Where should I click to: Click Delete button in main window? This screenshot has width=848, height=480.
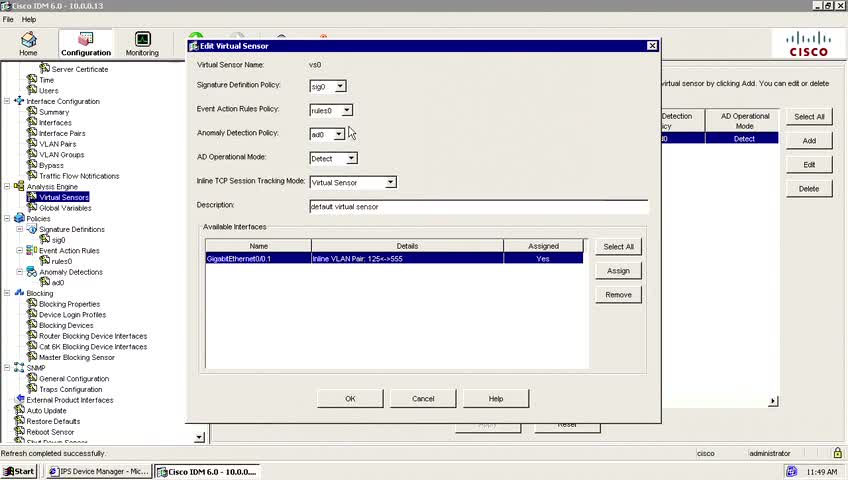pyautogui.click(x=809, y=189)
